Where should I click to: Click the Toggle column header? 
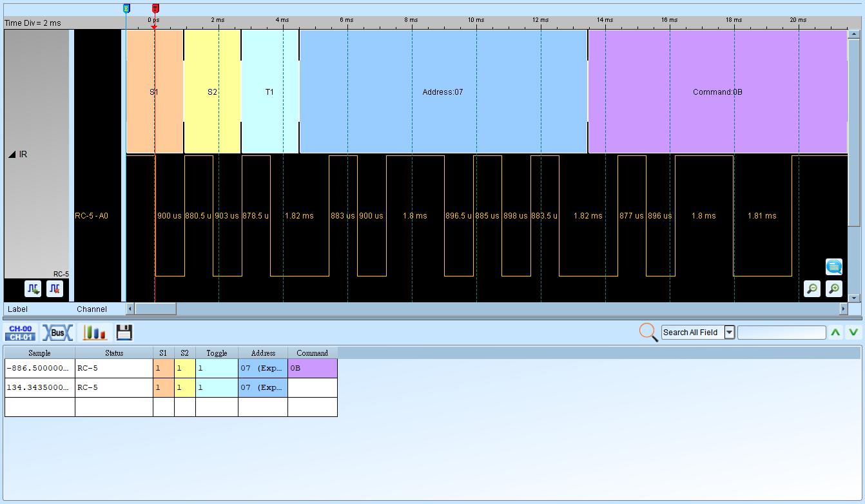[217, 353]
